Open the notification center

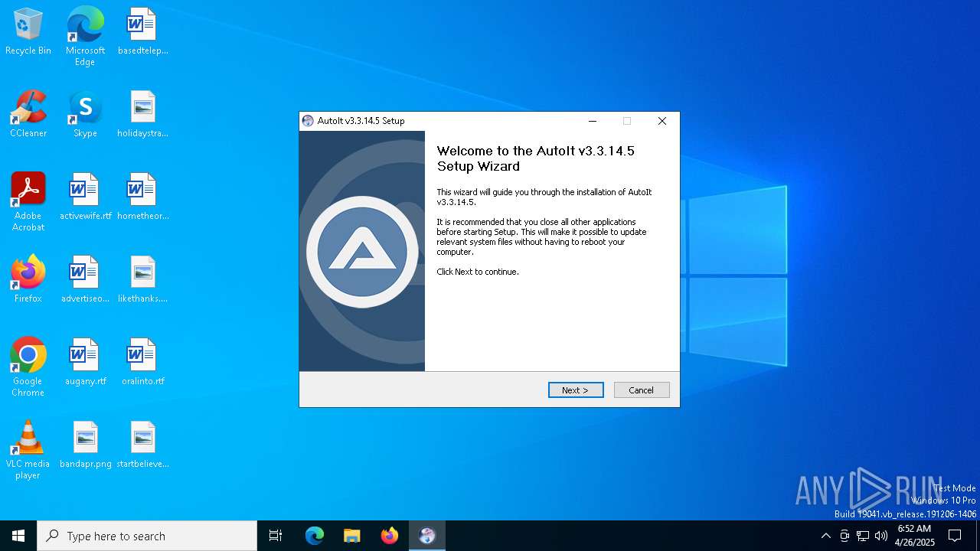pyautogui.click(x=955, y=536)
